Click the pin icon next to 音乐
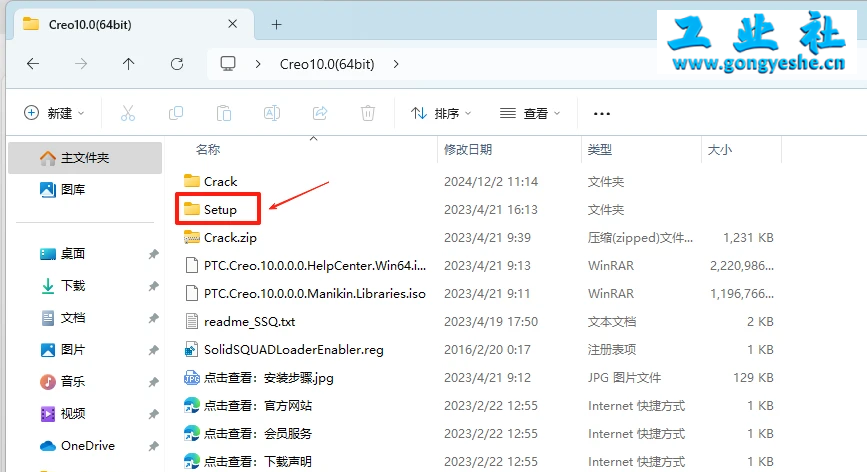This screenshot has width=867, height=472. click(x=153, y=382)
